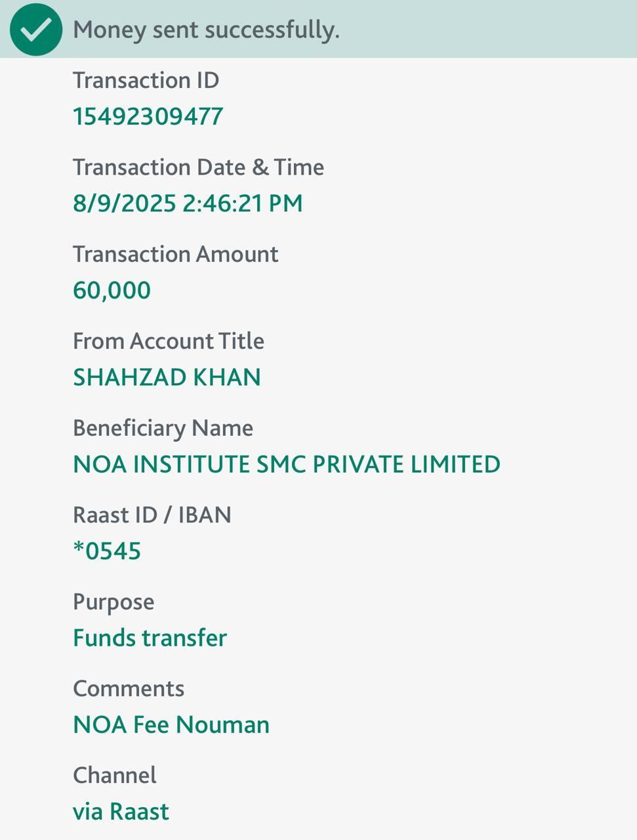Click the Transaction Amount label
Screen dimensions: 637x840
coord(175,254)
